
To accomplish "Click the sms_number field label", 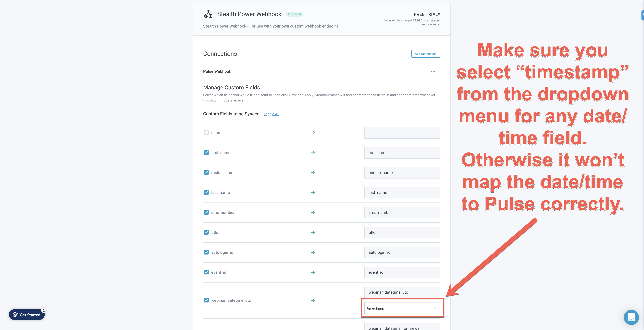I will tap(223, 212).
